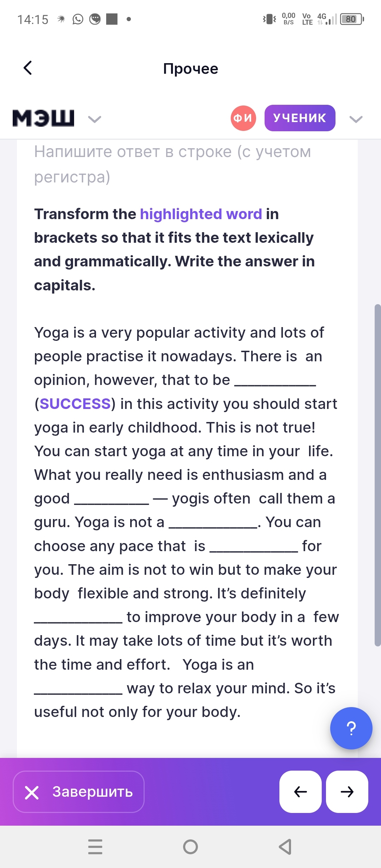This screenshot has width=381, height=868.
Task: Open Android recent apps menu button
Action: coord(95,847)
